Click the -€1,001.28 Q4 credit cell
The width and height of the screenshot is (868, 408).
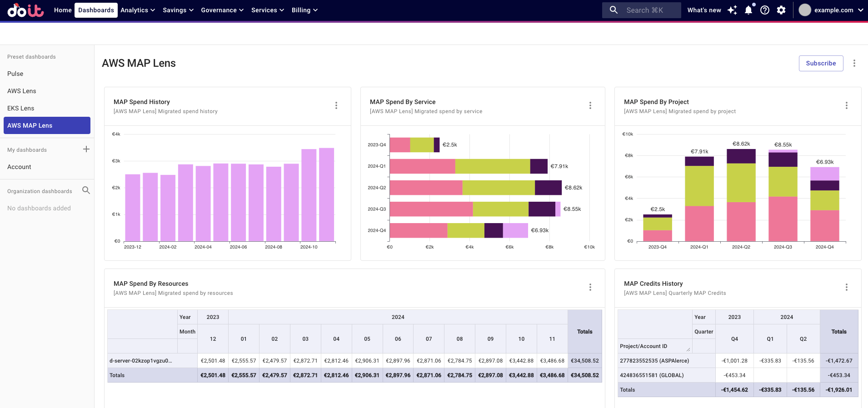734,361
